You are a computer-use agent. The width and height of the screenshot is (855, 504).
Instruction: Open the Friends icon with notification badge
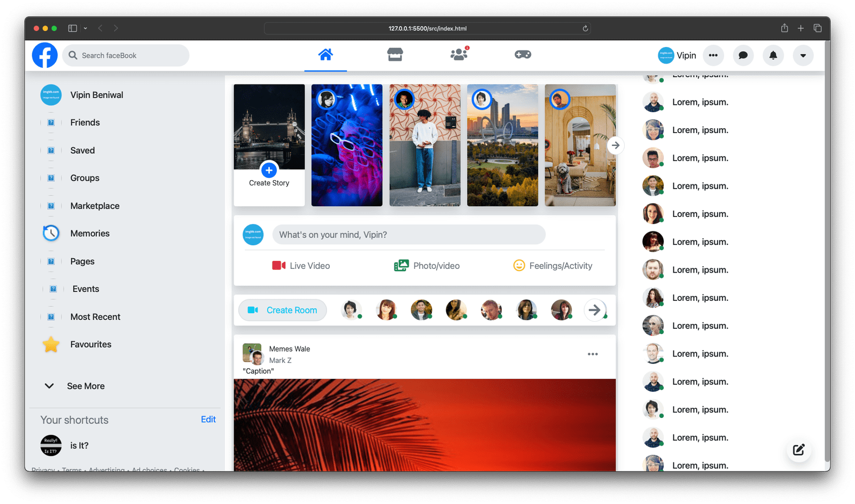pos(458,54)
